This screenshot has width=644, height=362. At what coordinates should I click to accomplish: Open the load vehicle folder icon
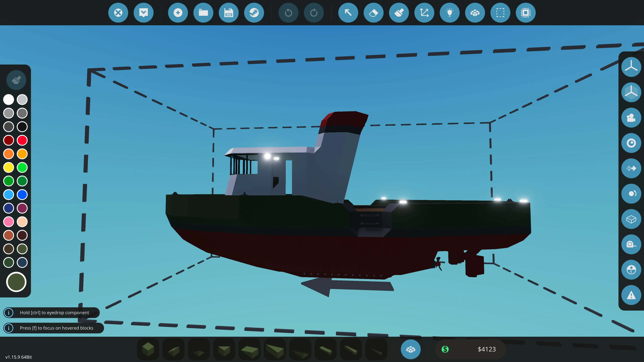tap(203, 13)
